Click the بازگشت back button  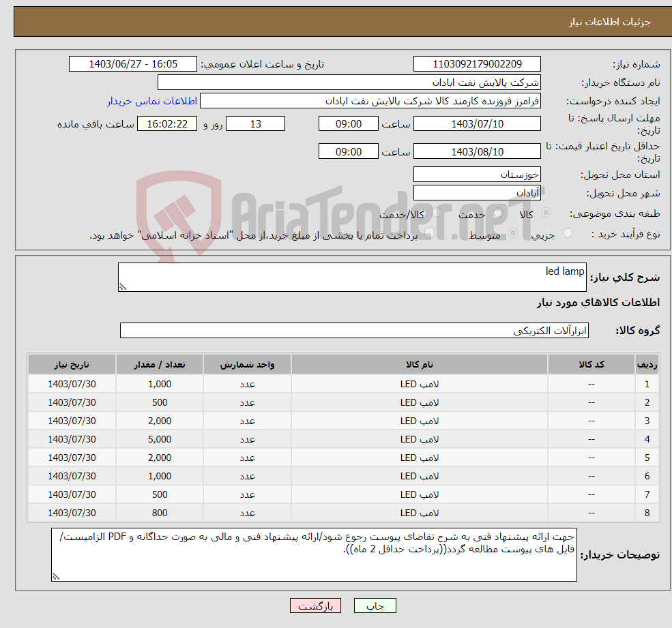point(315,605)
